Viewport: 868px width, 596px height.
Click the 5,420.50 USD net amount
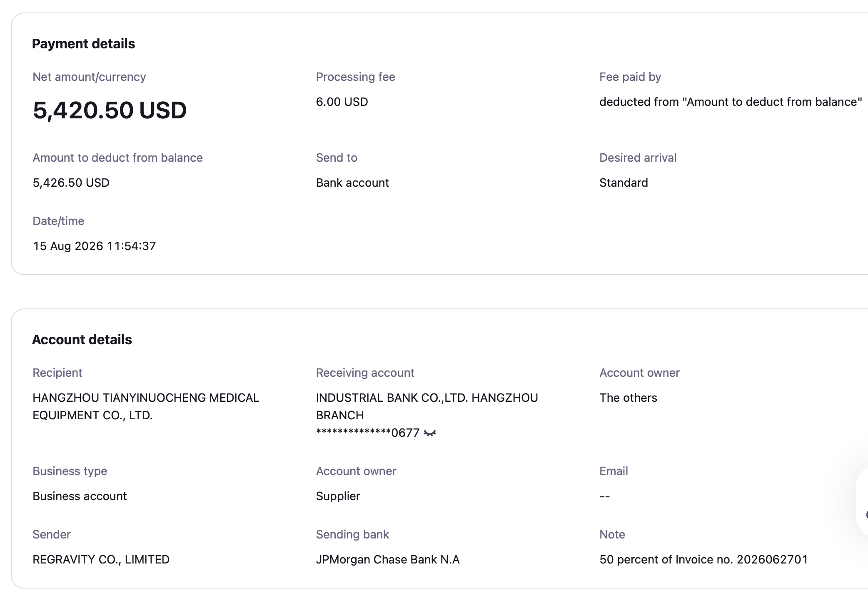tap(110, 110)
